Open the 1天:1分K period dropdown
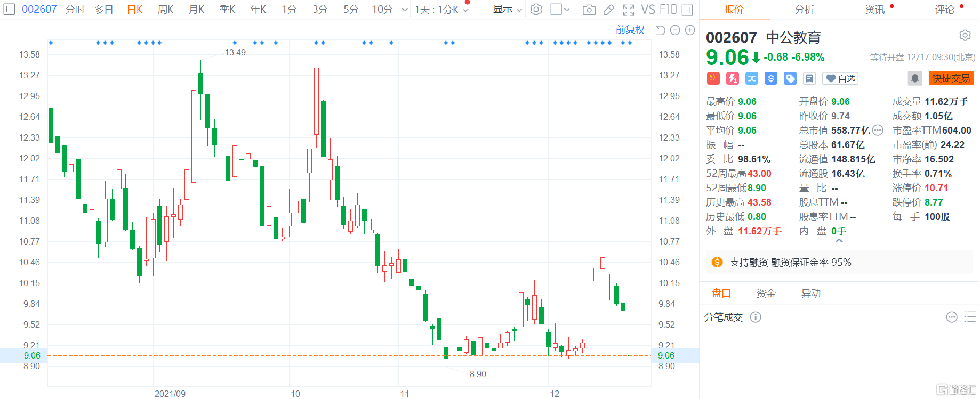Screen dimensions: 980x399 click(x=441, y=10)
